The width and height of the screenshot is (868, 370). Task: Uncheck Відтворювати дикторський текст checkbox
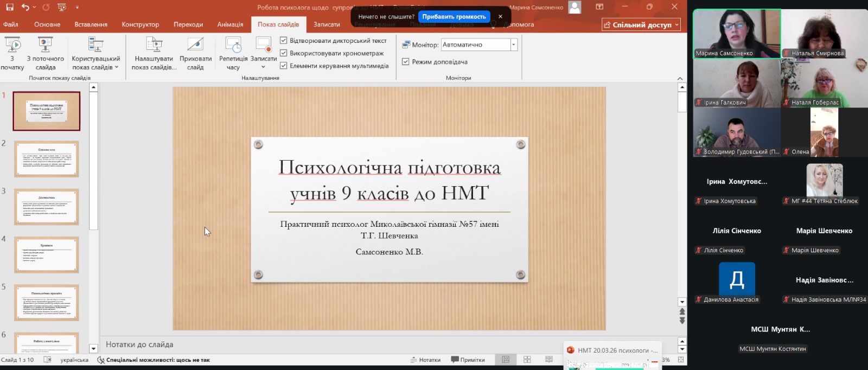283,41
